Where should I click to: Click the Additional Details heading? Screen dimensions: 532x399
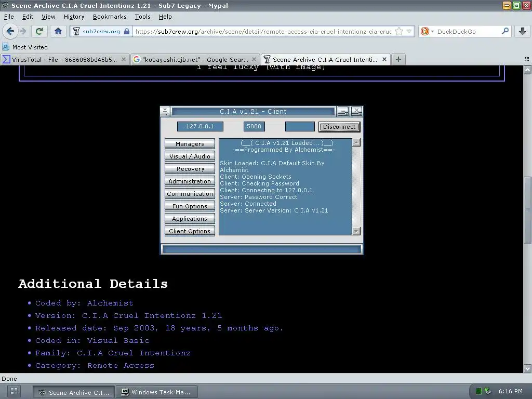click(93, 284)
